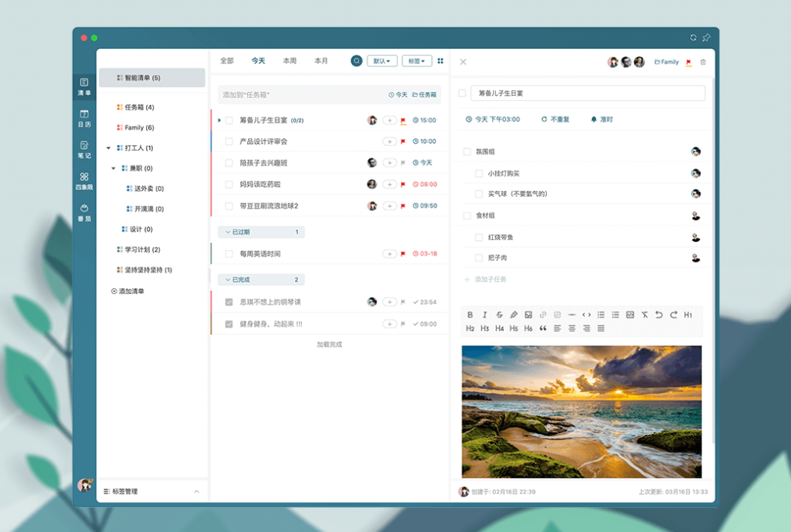Expand 标签管理 panel chevron

click(197, 492)
